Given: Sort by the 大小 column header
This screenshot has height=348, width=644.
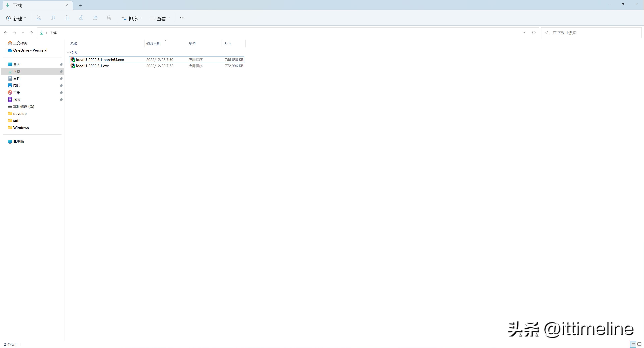Looking at the screenshot, I should (227, 44).
